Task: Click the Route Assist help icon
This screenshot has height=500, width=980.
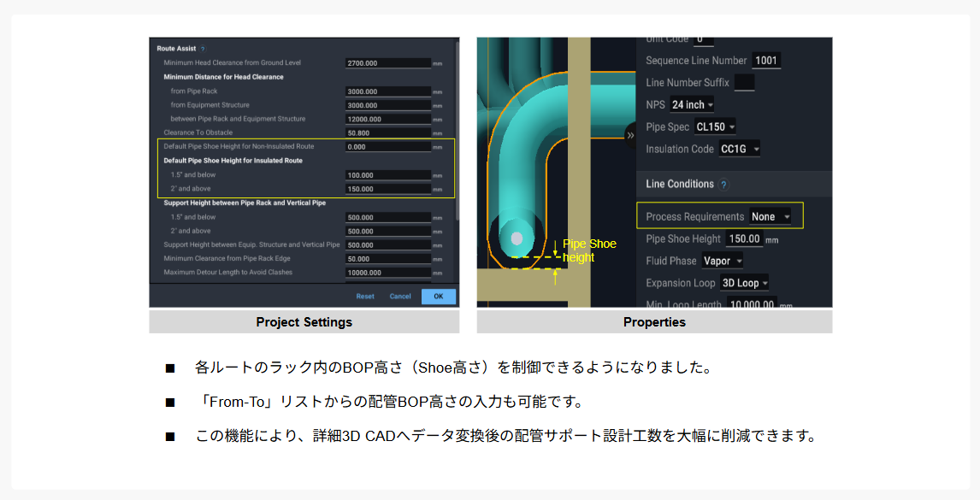Action: coord(203,49)
